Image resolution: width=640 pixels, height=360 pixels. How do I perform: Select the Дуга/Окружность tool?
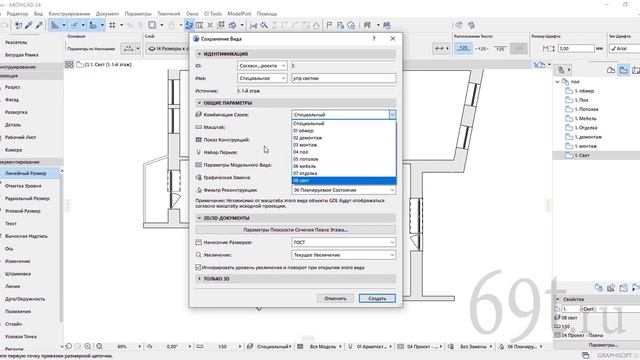25,299
